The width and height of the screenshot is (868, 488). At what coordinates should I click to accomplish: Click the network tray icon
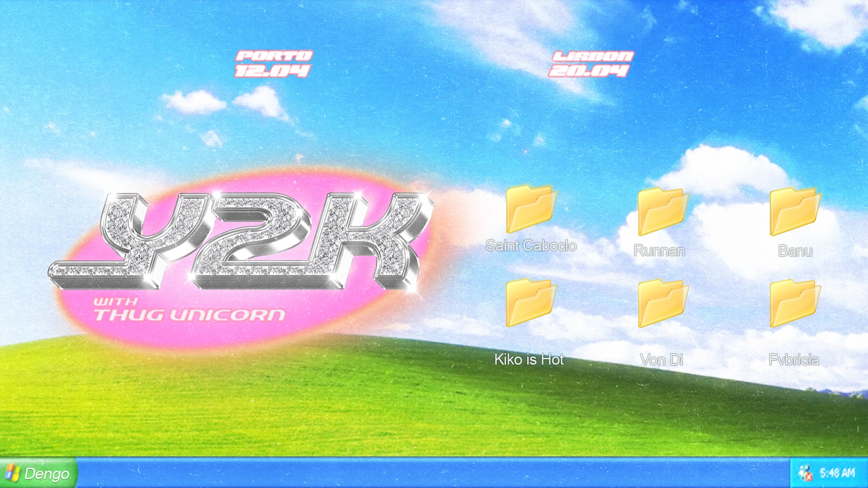click(x=805, y=473)
